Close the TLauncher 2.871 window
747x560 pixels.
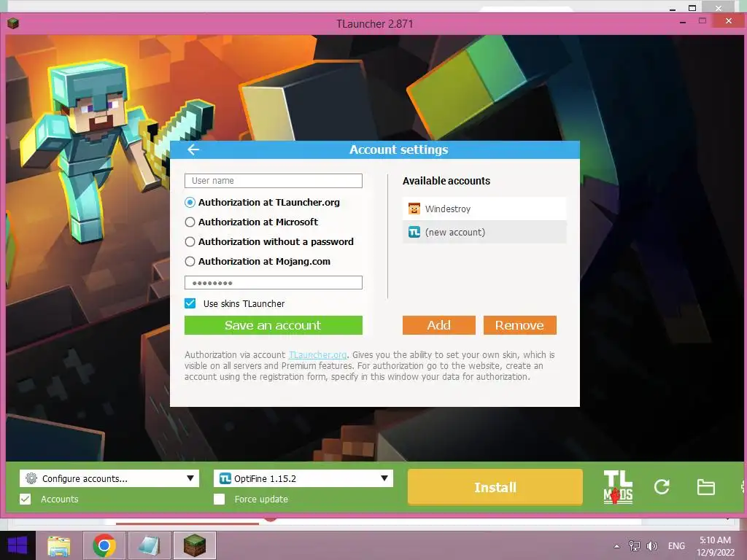click(x=729, y=21)
